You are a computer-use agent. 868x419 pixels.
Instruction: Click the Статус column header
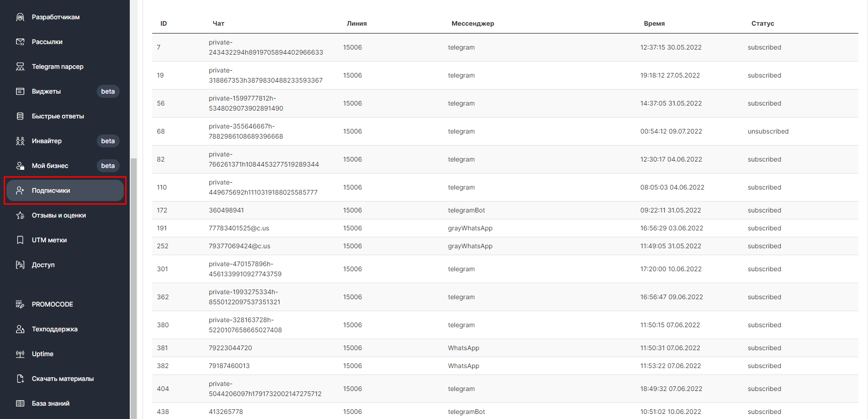pyautogui.click(x=763, y=23)
